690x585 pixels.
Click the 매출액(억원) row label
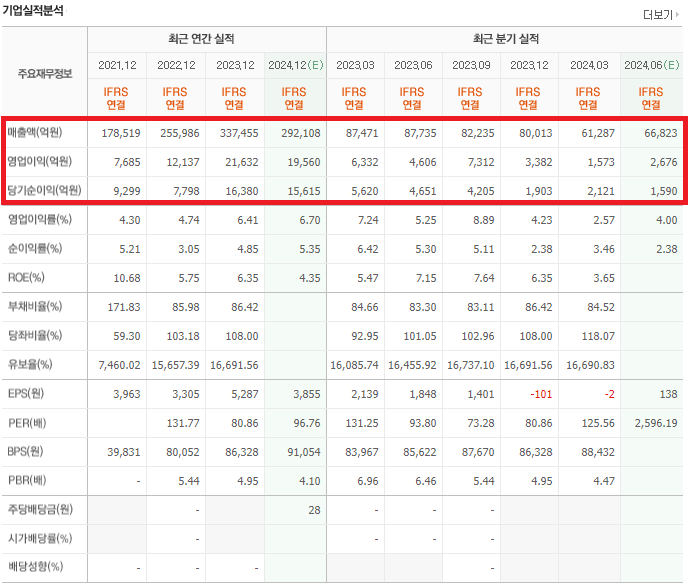35,132
